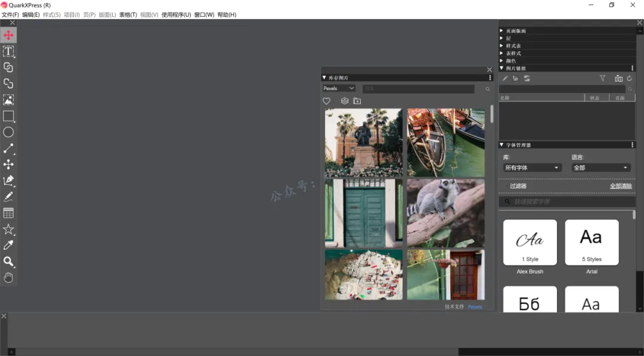
Task: Expand the 表样式 panel
Action: coord(501,53)
